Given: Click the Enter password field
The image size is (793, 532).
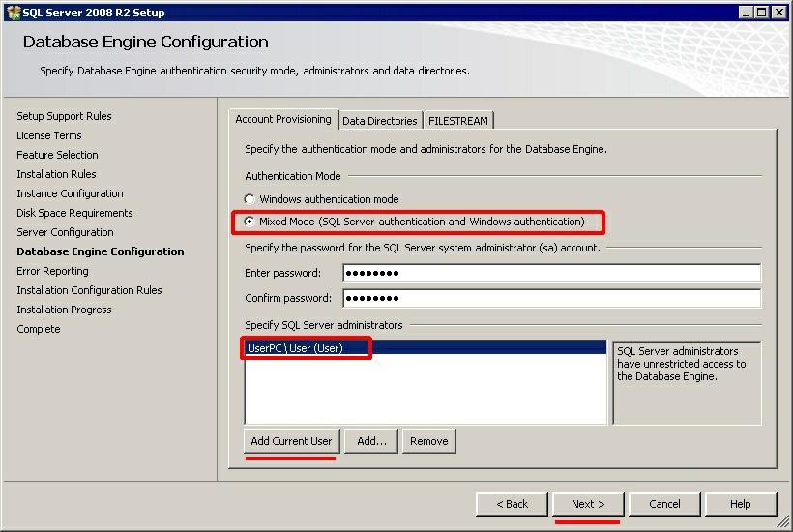Looking at the screenshot, I should pos(552,273).
